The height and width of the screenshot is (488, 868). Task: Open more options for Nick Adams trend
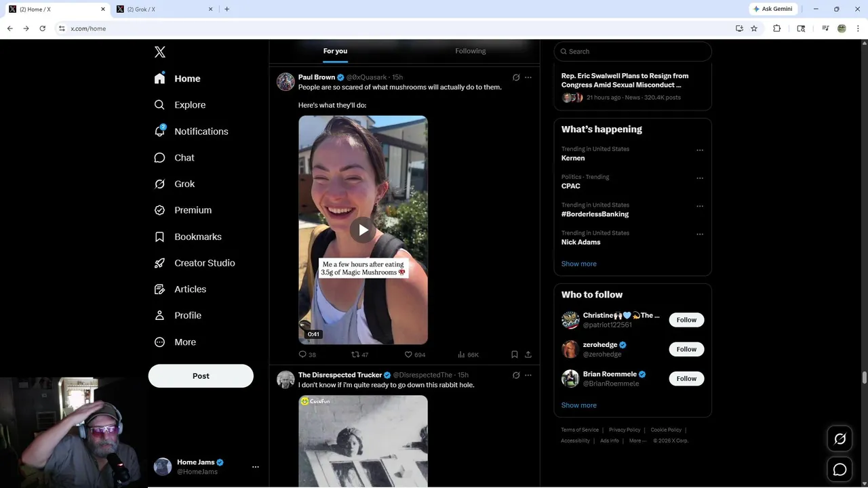click(x=700, y=235)
